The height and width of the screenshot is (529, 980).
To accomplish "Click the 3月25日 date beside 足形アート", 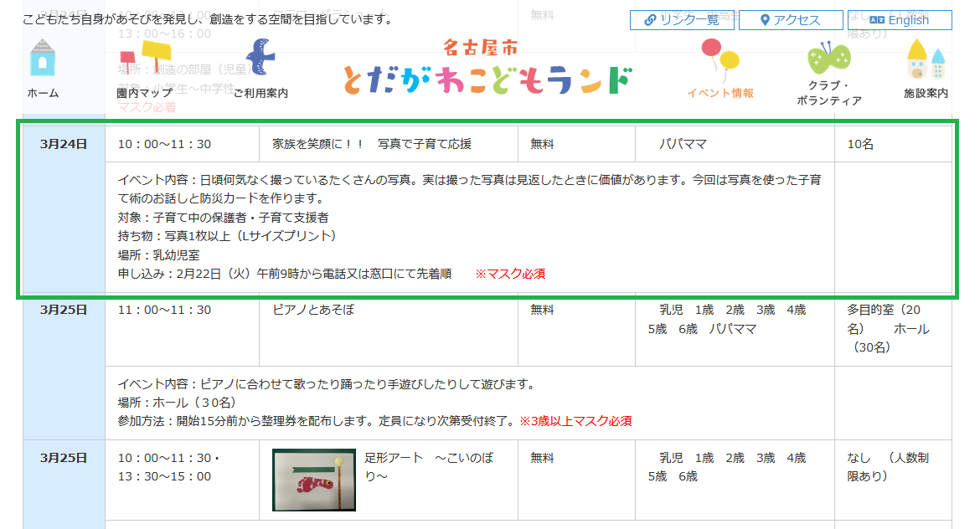I will click(x=63, y=458).
